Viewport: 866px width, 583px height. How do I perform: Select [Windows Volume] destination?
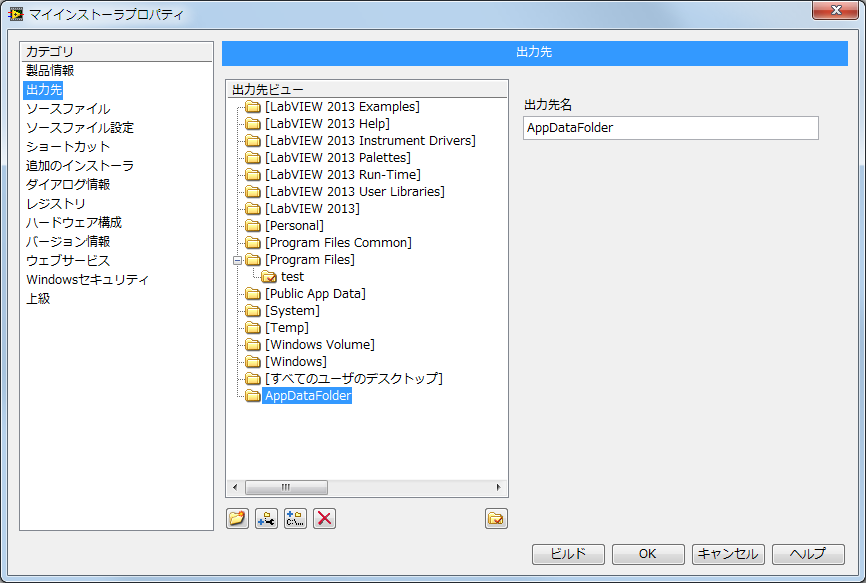pos(320,344)
